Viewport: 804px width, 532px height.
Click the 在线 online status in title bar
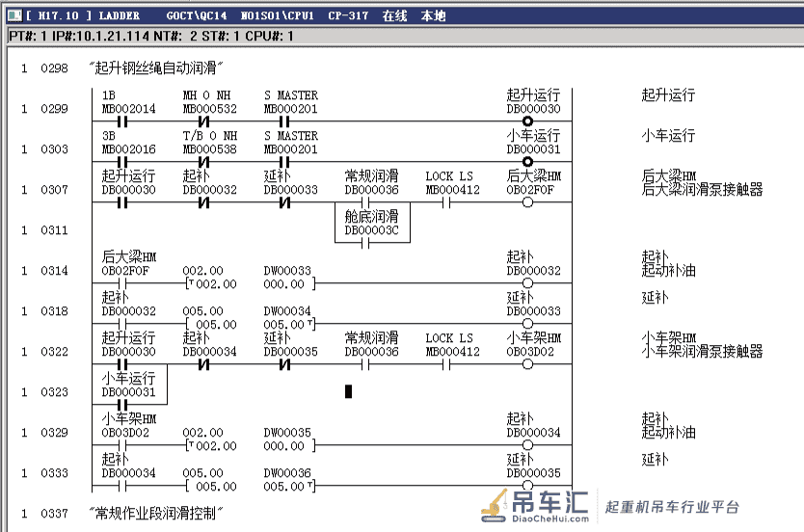click(394, 15)
